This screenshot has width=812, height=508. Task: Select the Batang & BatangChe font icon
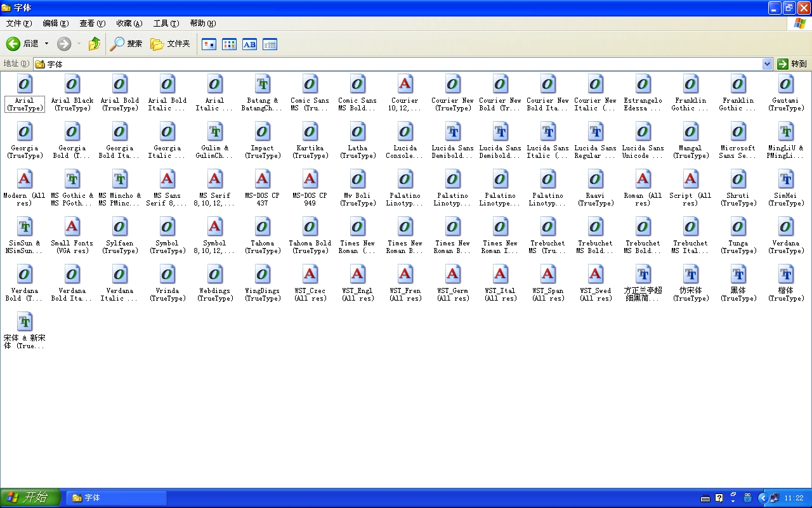[263, 84]
